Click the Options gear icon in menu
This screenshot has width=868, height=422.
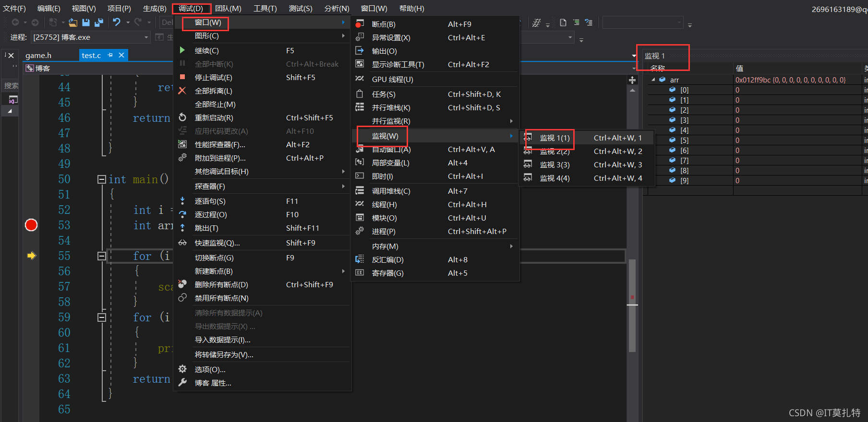(182, 369)
